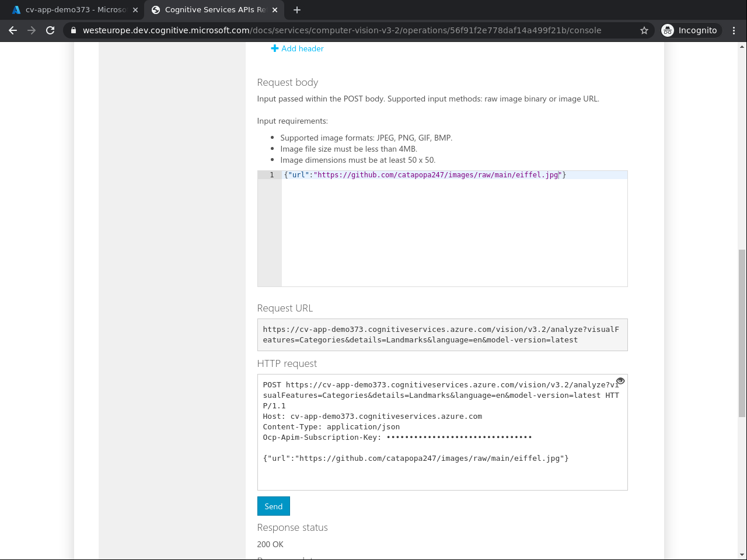Click the Response status heading
Image resolution: width=747 pixels, height=560 pixels.
292,527
